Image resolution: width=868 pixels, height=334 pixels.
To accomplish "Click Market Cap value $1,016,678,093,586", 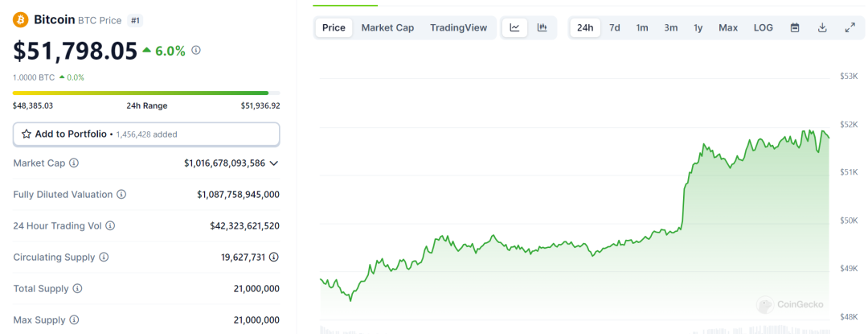I will [x=225, y=163].
